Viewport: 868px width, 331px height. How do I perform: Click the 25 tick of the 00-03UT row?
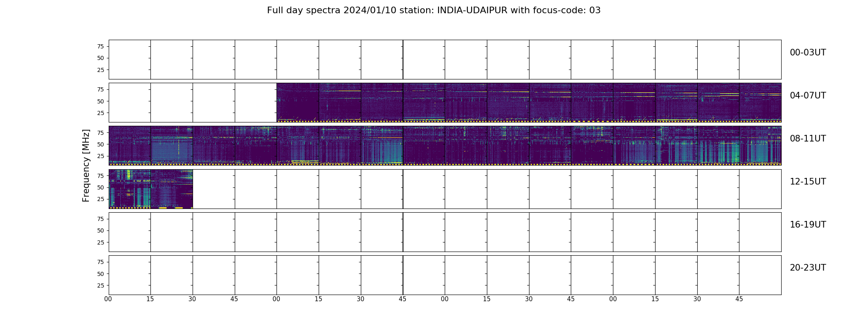pos(100,70)
